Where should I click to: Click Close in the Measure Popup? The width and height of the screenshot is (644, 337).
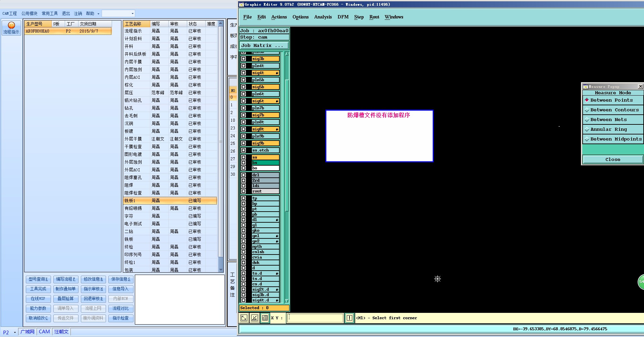(613, 160)
